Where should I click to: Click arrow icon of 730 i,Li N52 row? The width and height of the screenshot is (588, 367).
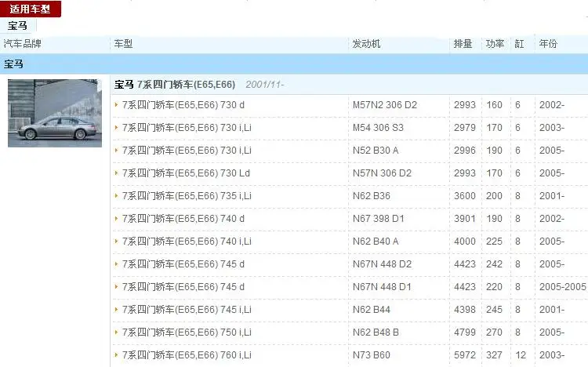click(x=117, y=150)
